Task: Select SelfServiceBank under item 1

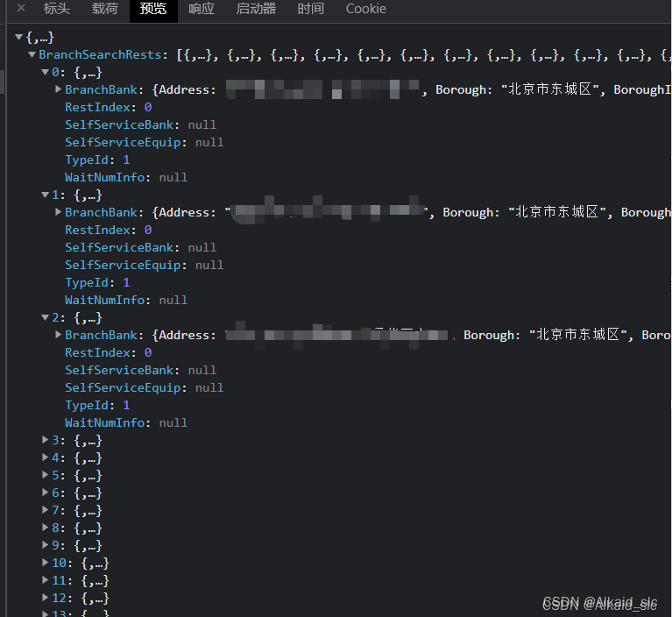Action: [140, 247]
